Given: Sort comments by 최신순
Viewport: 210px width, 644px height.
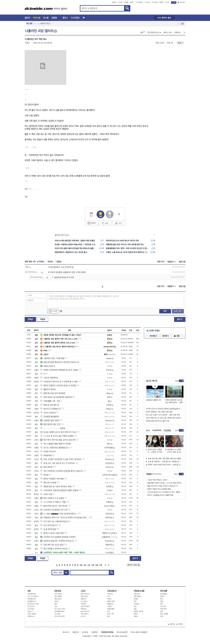Looking at the screenshot, I should [49, 262].
